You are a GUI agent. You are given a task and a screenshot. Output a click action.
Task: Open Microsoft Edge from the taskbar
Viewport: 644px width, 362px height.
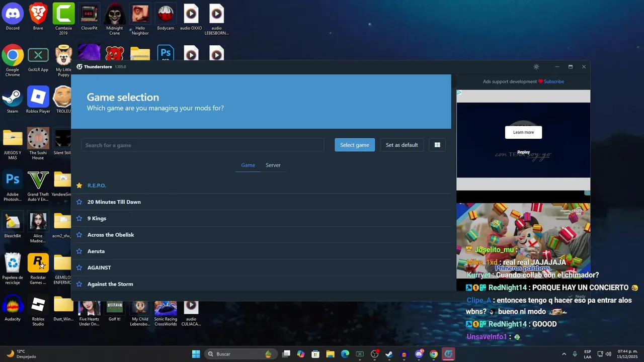pyautogui.click(x=345, y=354)
